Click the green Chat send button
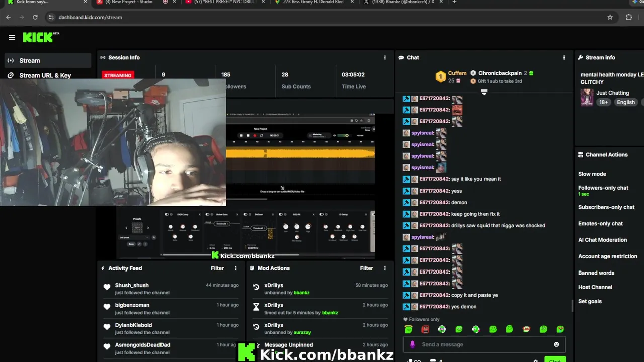The width and height of the screenshot is (644, 362). (x=555, y=360)
